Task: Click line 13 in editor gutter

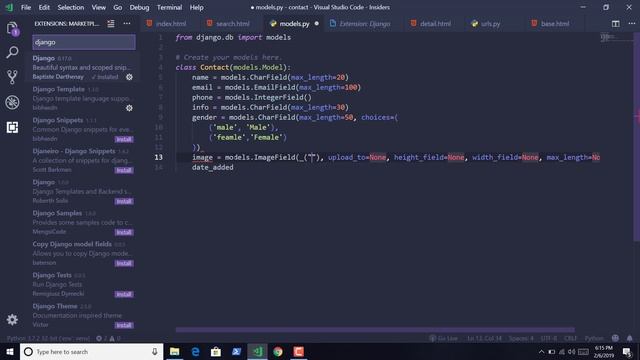Action: pos(159,157)
